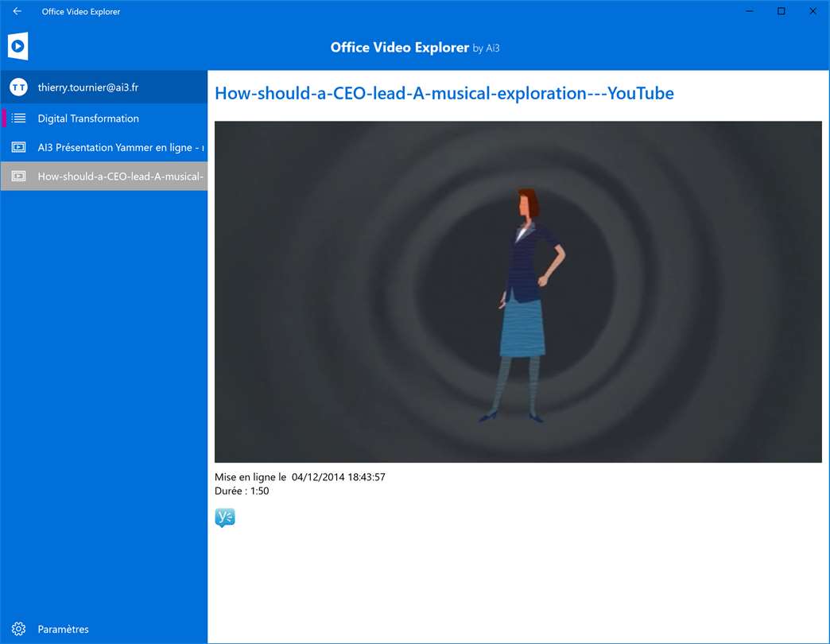Close the Office Video Explorer window
Image resolution: width=830 pixels, height=644 pixels.
pos(813,11)
